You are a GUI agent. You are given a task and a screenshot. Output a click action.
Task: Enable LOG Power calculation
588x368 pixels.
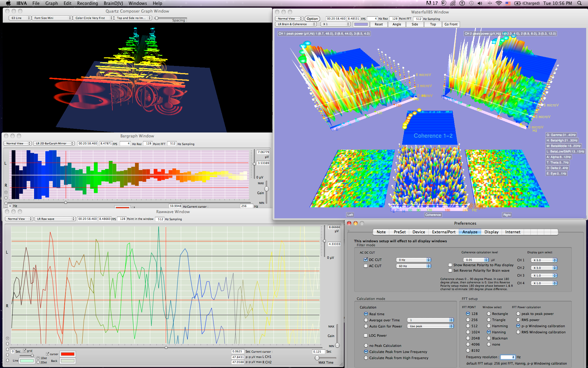(366, 335)
